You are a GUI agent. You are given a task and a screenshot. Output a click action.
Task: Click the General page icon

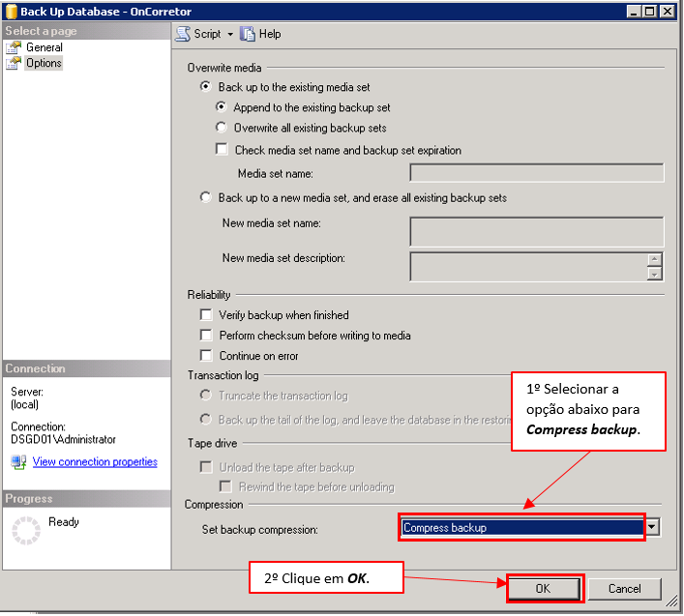pos(14,47)
